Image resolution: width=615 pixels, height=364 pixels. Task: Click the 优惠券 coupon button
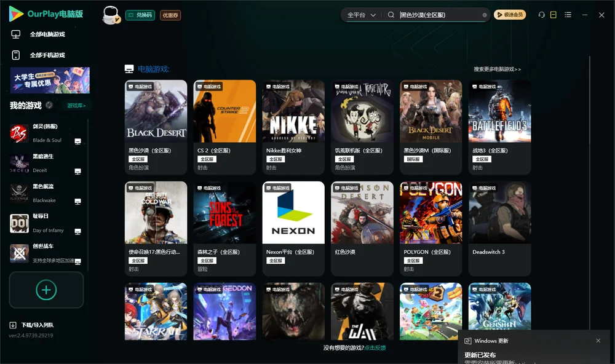click(x=170, y=15)
